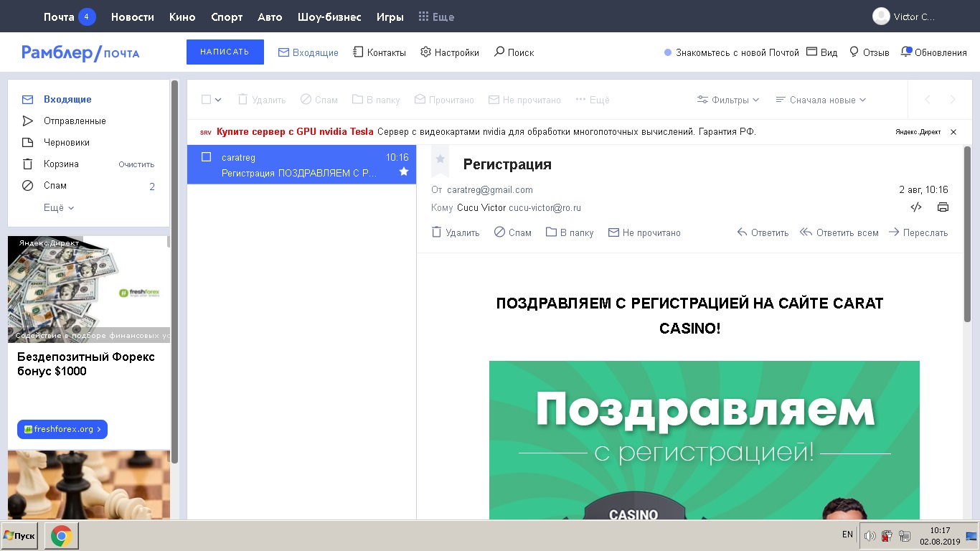The height and width of the screenshot is (551, 980).
Task: Open Поиск magnifier search
Action: (x=514, y=52)
